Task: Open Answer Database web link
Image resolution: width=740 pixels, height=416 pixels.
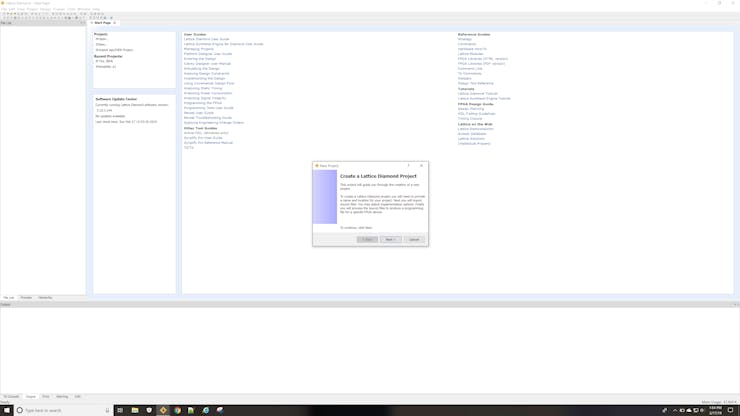Action: (472, 134)
